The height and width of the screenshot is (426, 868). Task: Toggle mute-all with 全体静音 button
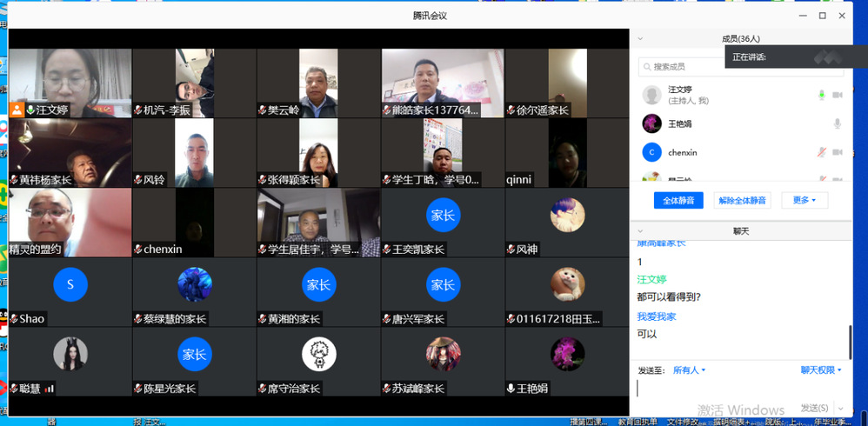pos(678,200)
